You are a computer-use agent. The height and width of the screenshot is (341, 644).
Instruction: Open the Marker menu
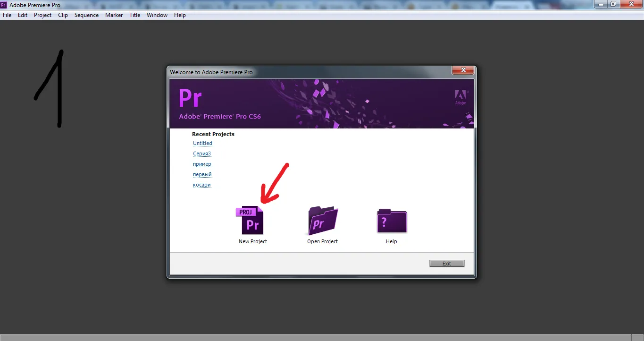click(114, 15)
